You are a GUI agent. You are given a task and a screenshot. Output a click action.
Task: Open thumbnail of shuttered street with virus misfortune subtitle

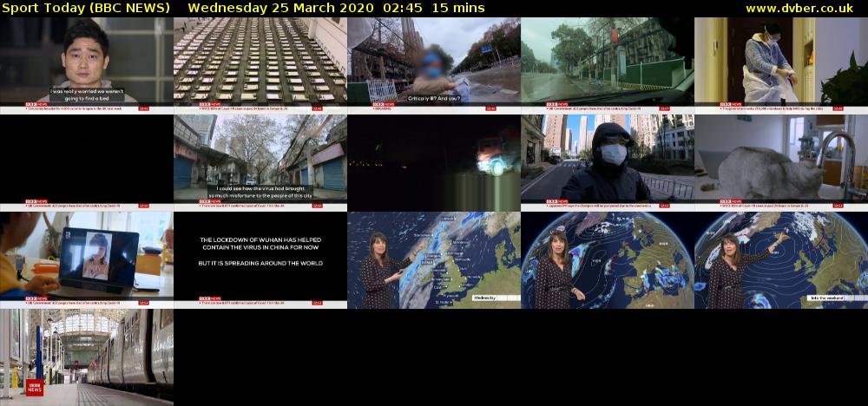pyautogui.click(x=260, y=162)
